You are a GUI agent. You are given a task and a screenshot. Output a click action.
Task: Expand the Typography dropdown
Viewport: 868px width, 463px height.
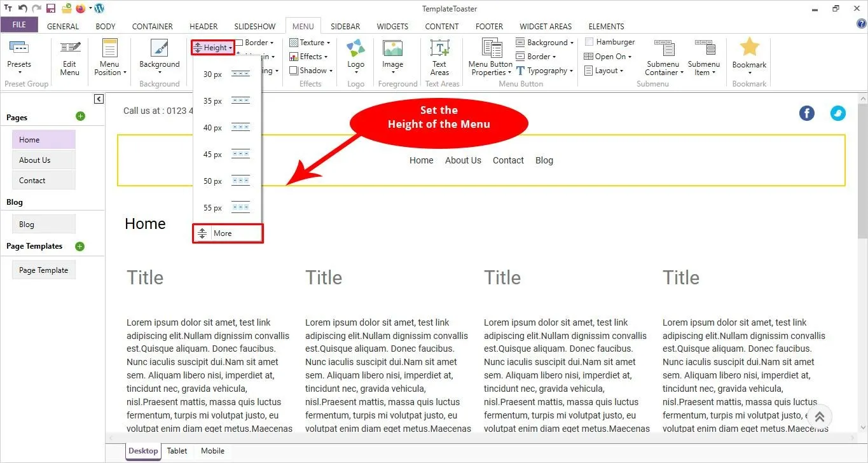545,71
